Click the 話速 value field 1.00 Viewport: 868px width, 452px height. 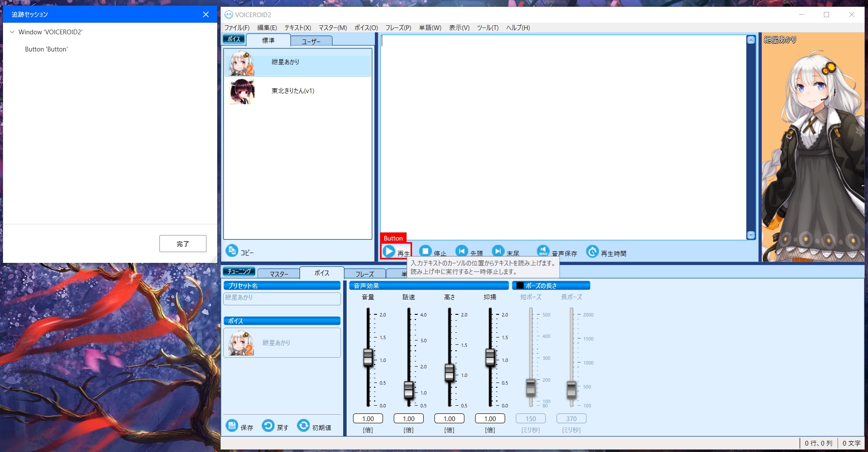409,419
